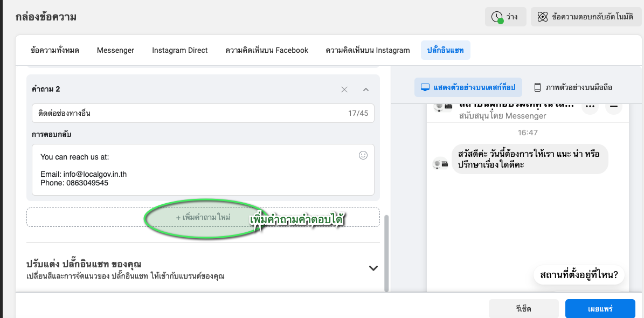The width and height of the screenshot is (644, 318).
Task: Open automated responses (ข้อความตอบกลับอัตโนมัติ)
Action: coord(584,17)
